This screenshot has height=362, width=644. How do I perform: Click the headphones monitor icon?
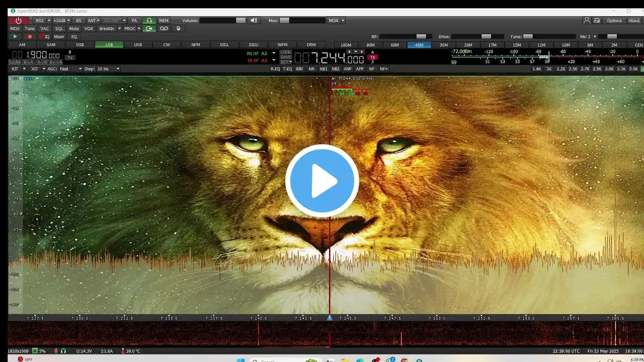(149, 21)
